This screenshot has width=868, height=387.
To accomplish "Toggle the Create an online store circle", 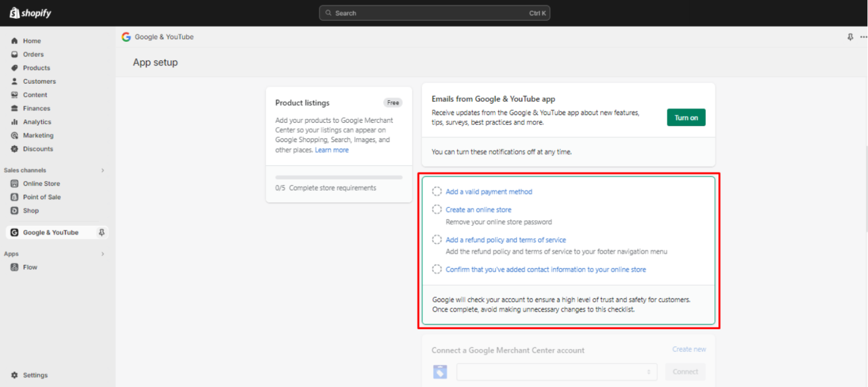I will 437,210.
